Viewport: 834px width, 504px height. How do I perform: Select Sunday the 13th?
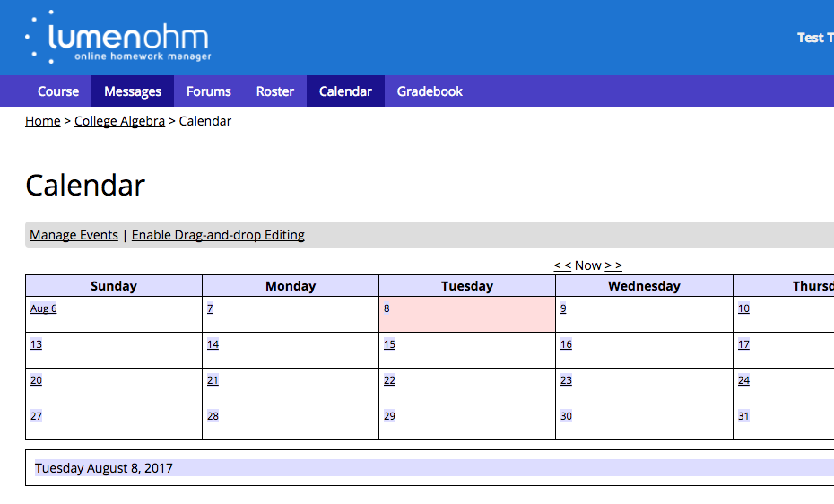point(36,344)
